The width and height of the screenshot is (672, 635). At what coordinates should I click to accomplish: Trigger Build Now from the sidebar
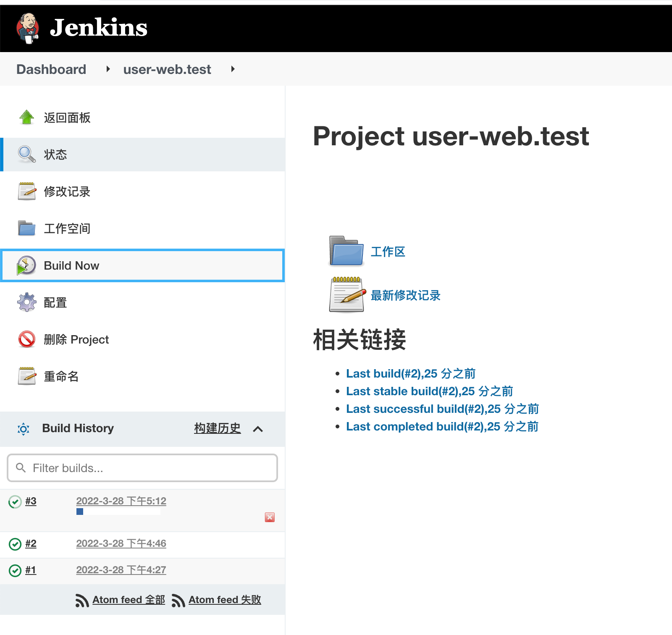(x=143, y=265)
